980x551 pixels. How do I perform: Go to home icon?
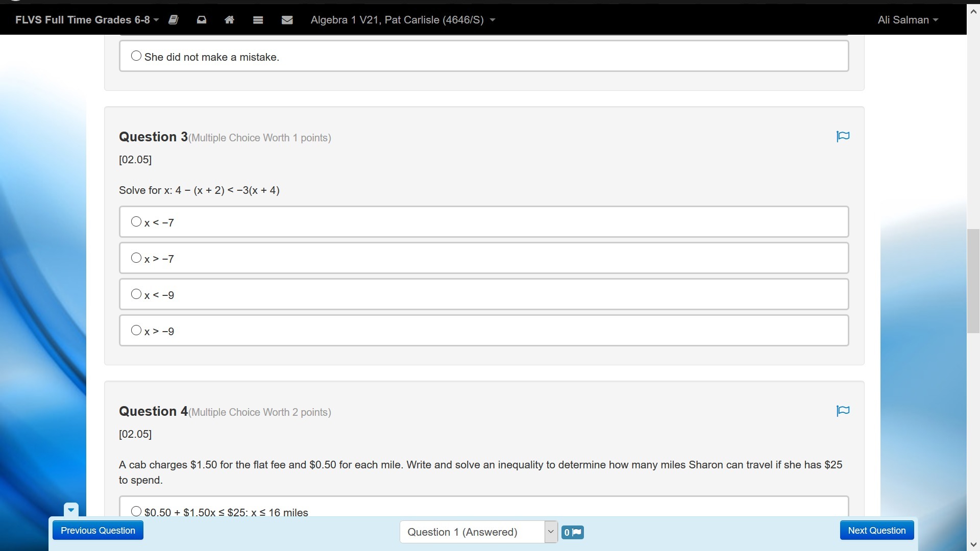coord(229,20)
